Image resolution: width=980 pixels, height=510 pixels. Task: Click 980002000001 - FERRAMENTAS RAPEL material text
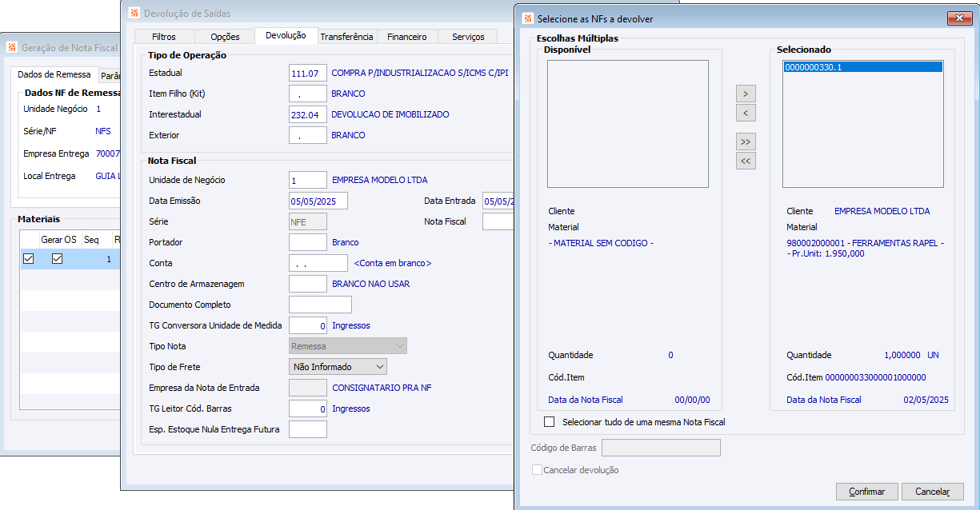[865, 243]
